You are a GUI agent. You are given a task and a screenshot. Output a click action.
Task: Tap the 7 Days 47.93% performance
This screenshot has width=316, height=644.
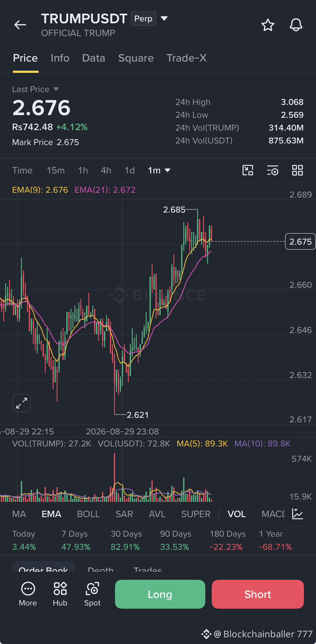76,540
